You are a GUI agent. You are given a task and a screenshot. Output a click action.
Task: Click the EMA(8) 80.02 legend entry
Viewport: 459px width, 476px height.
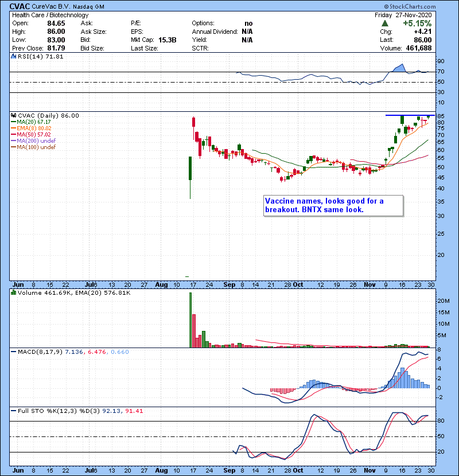[32, 128]
